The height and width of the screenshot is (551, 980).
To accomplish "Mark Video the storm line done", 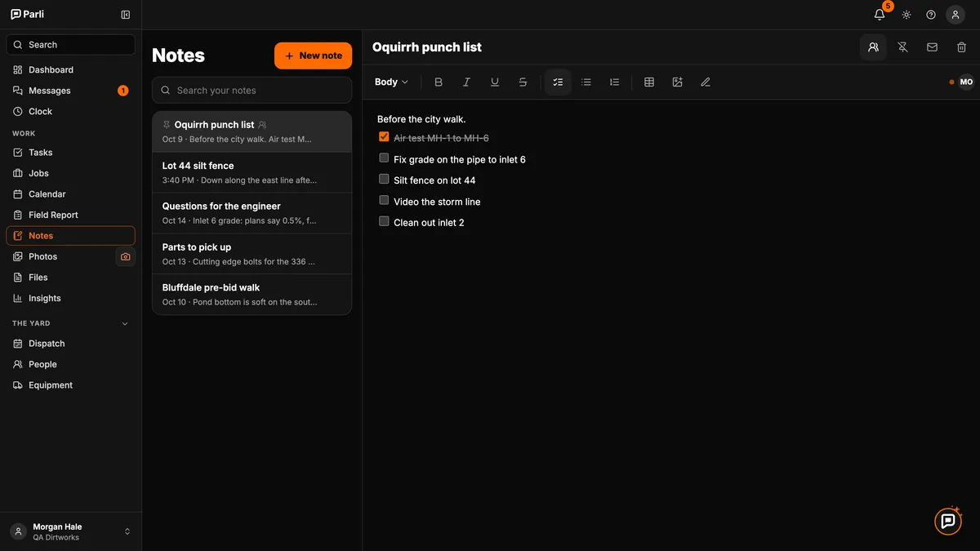I will (384, 200).
